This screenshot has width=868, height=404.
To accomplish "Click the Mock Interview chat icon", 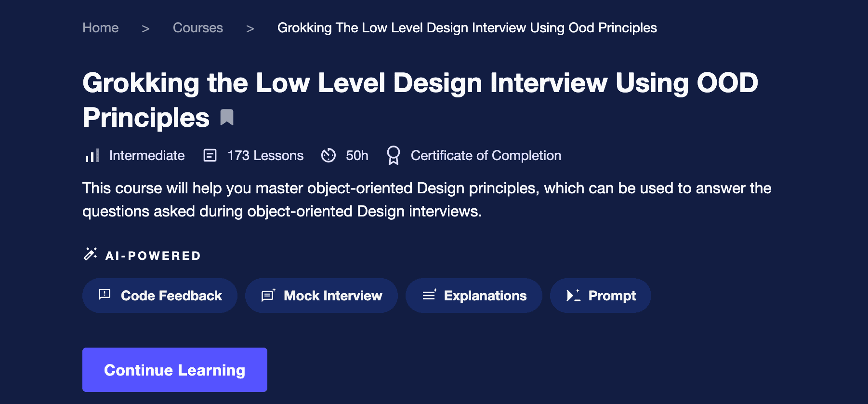I will pyautogui.click(x=268, y=295).
